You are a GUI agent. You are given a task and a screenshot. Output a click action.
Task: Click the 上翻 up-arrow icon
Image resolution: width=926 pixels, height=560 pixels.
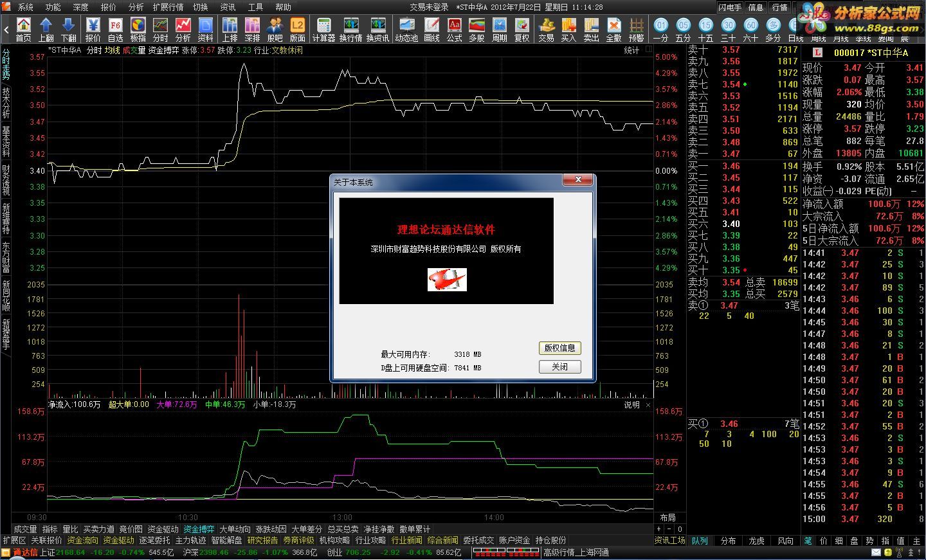[46, 30]
